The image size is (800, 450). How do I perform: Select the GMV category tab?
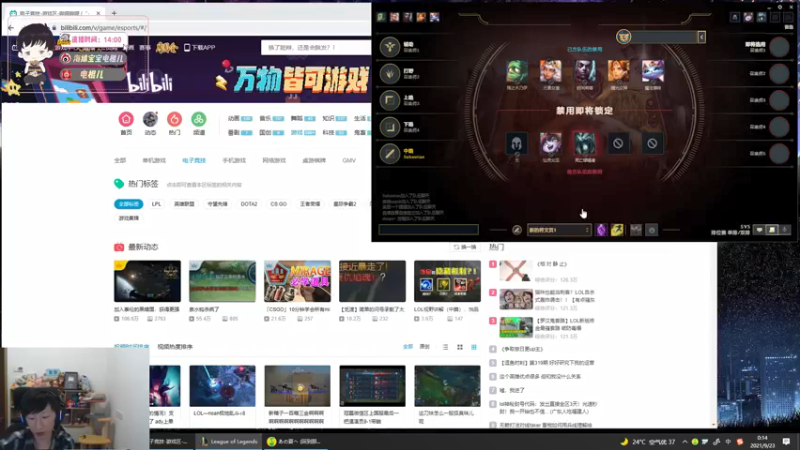click(349, 160)
